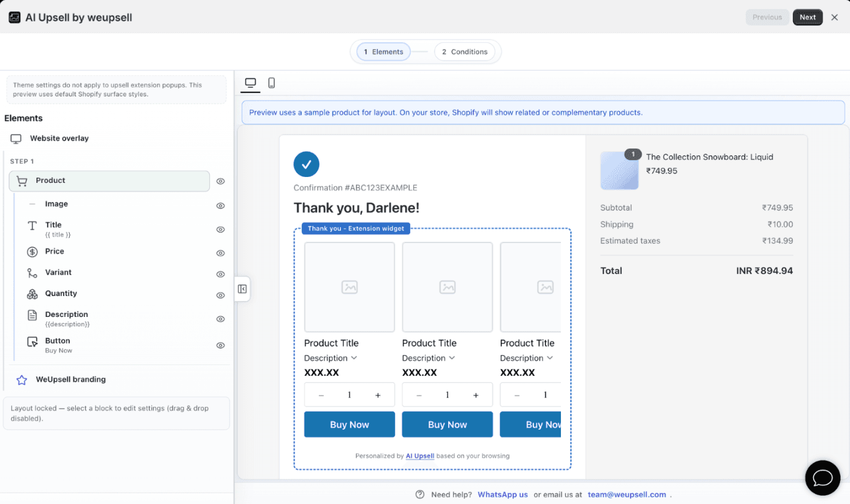Switch to mobile preview icon
The width and height of the screenshot is (850, 504).
point(271,83)
